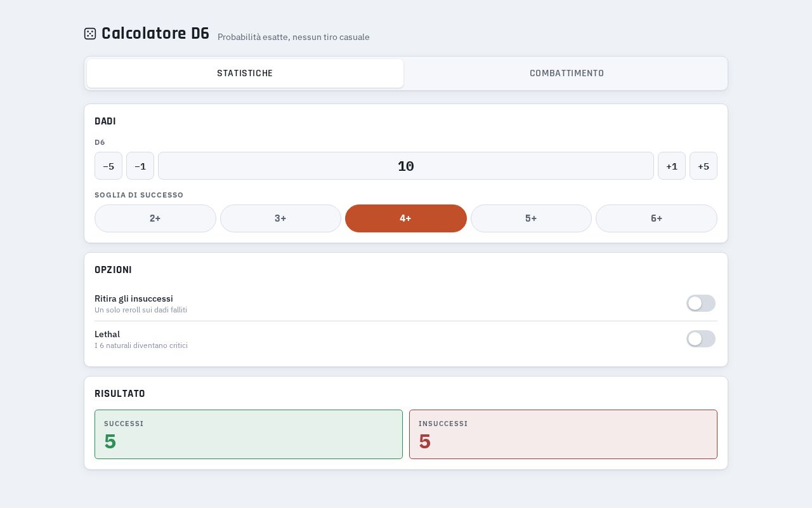Click the 'Un solo reroll sui dadi falliti' description
Screen dimensions: 812x508
click(141, 310)
